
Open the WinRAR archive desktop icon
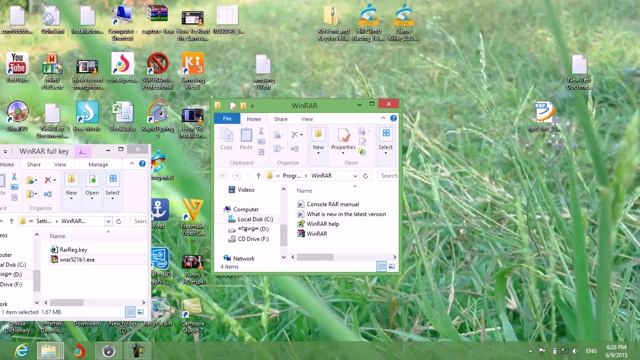pos(158,19)
